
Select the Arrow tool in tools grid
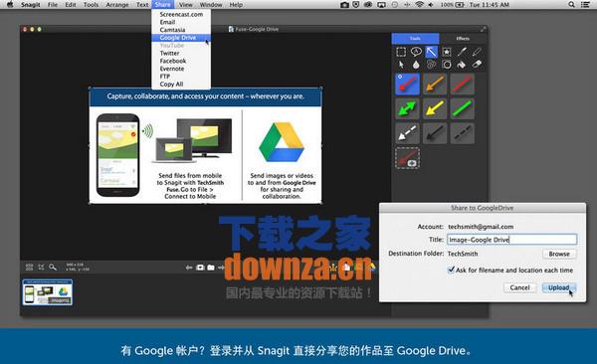pos(432,52)
